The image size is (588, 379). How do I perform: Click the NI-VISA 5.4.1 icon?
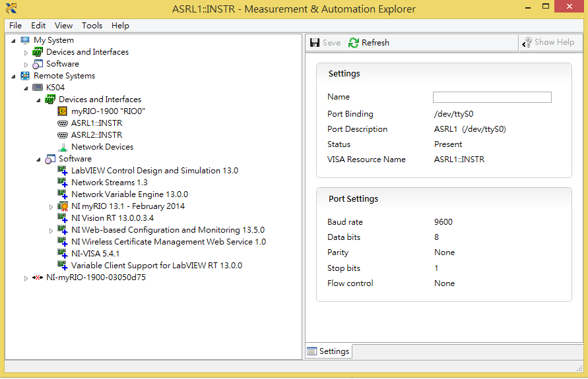point(62,254)
